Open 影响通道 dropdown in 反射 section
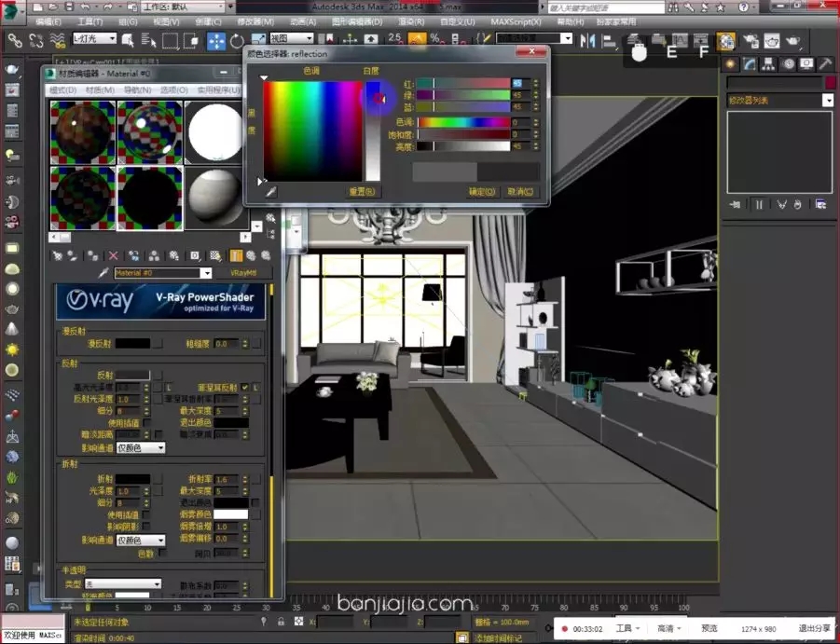840x644 pixels. (141, 447)
